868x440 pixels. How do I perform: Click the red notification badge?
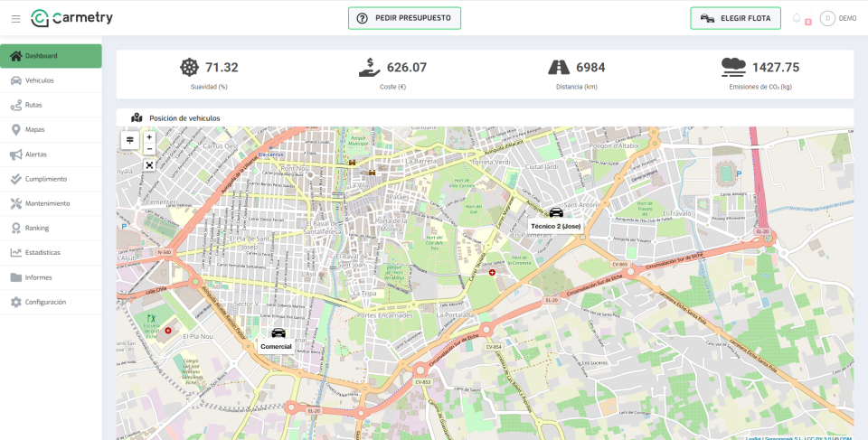click(x=807, y=23)
